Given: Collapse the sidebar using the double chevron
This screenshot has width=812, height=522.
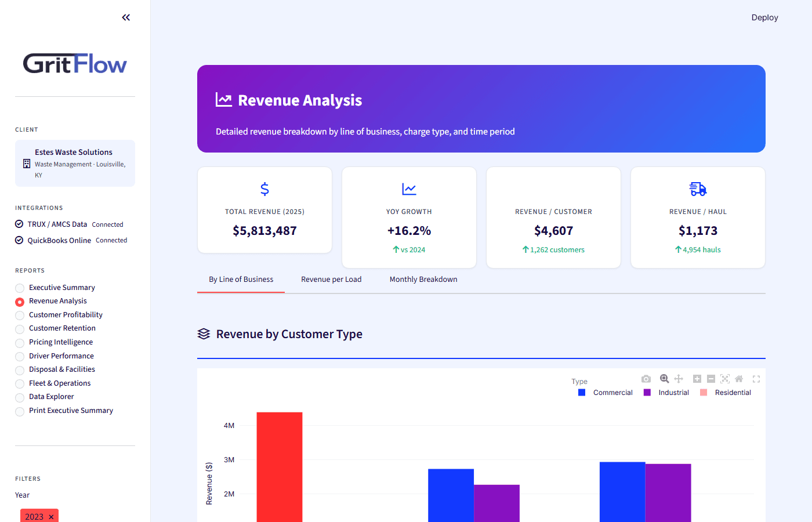Looking at the screenshot, I should [x=126, y=17].
